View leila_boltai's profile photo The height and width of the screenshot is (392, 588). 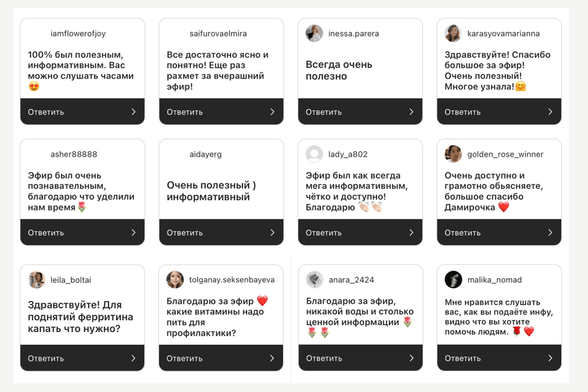[36, 280]
